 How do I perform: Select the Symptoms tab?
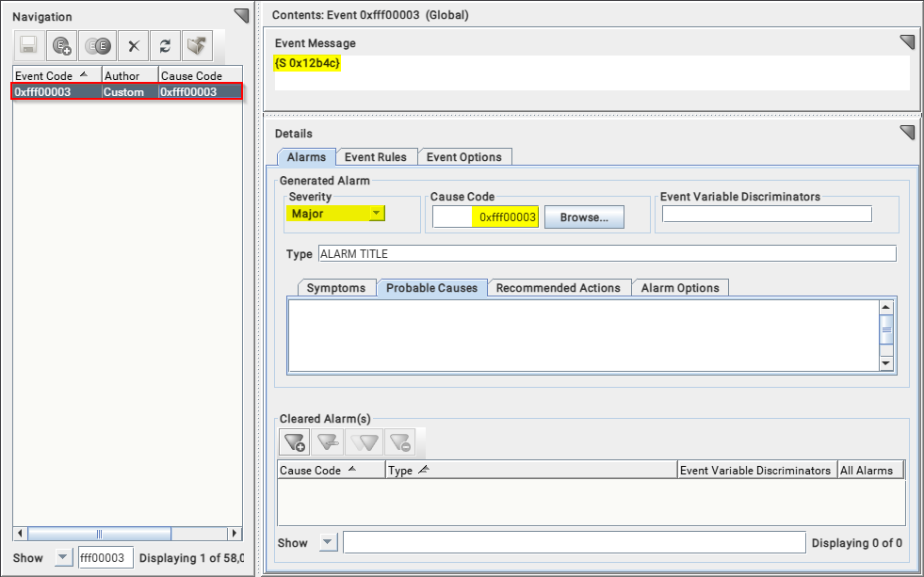click(x=336, y=288)
